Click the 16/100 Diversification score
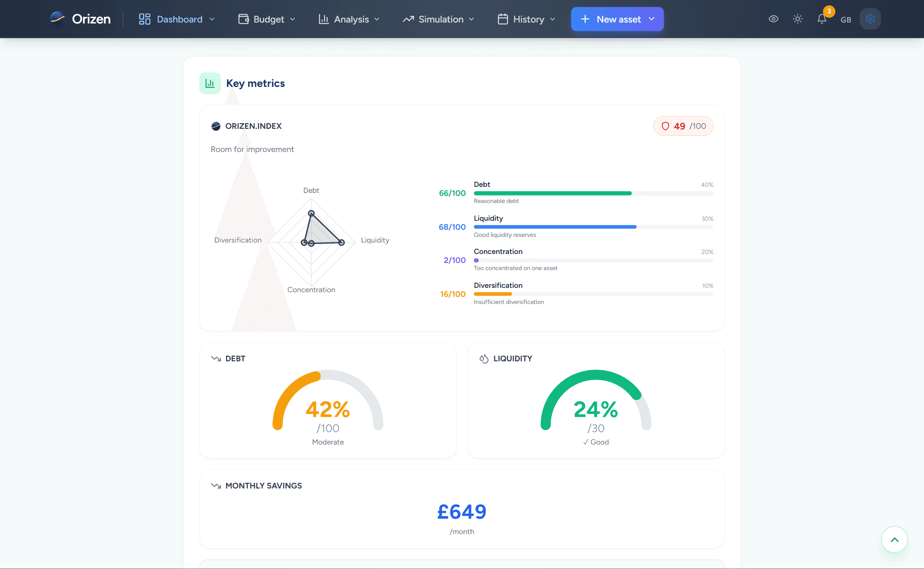This screenshot has width=924, height=569. click(x=453, y=294)
